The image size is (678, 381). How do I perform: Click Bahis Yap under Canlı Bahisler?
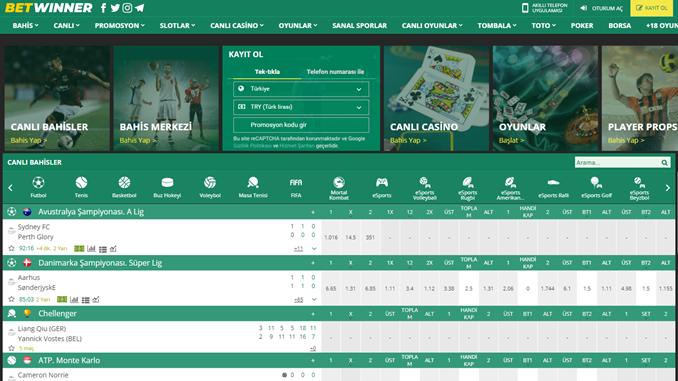[29, 140]
